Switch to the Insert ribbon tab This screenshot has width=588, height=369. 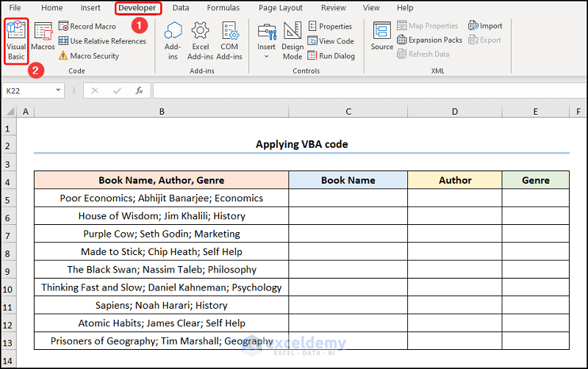tap(90, 8)
